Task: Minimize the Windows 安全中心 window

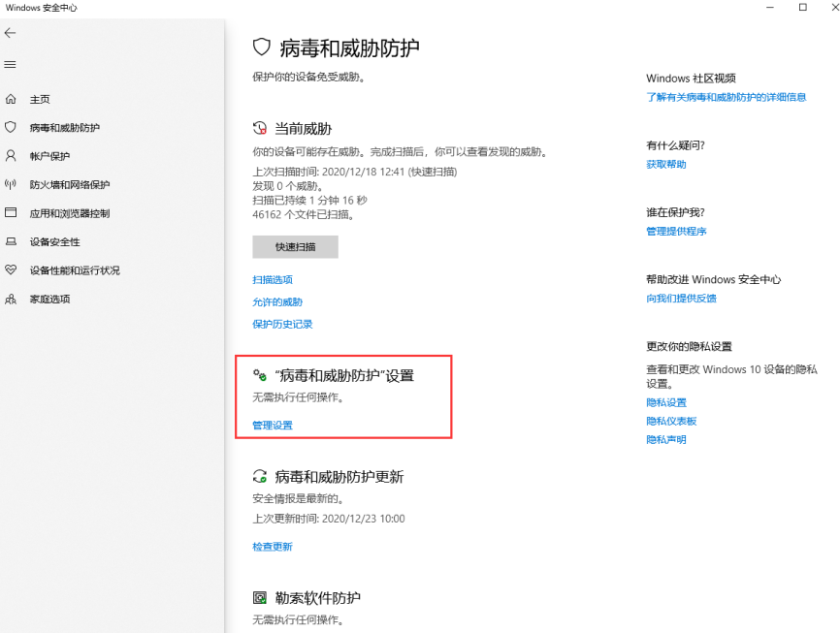Action: 770,8
